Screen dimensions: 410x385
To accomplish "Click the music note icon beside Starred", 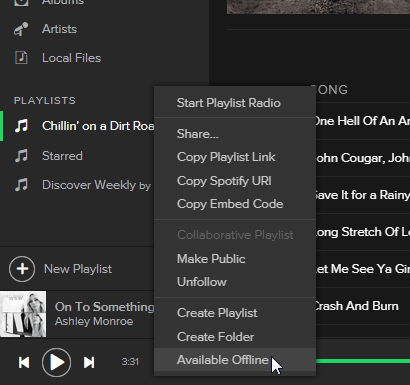I will click(21, 156).
